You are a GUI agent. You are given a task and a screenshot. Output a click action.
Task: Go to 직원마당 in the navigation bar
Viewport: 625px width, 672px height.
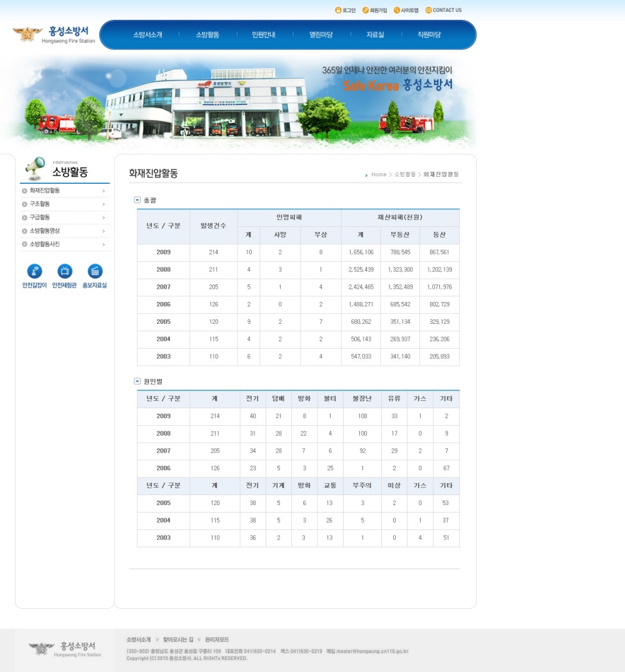tap(429, 35)
